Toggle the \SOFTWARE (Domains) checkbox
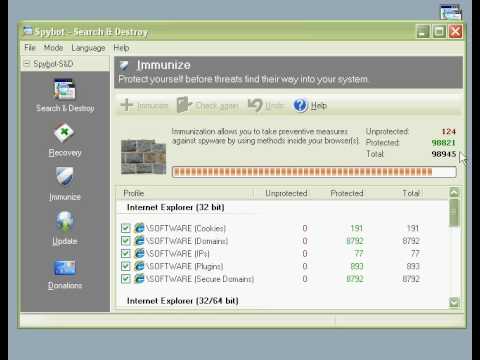The height and width of the screenshot is (360, 480). (x=126, y=241)
